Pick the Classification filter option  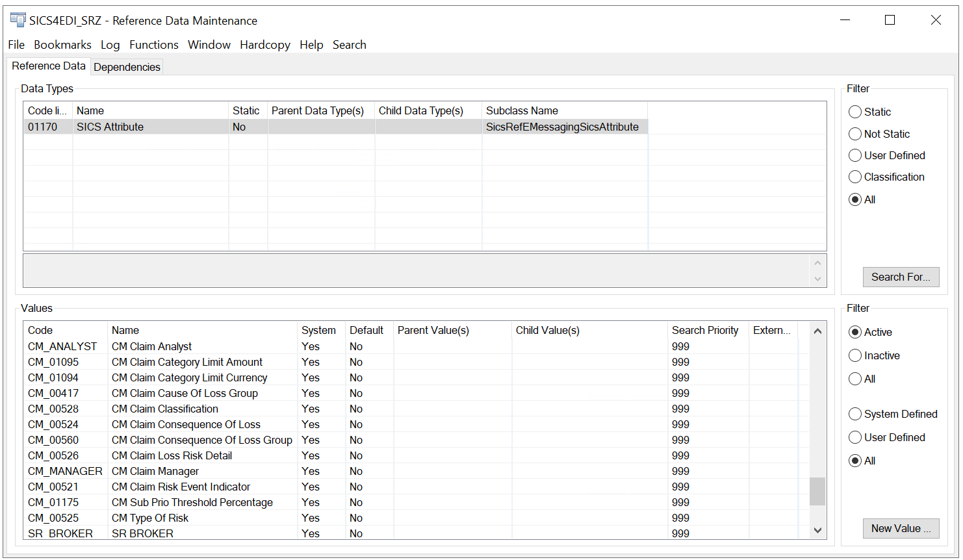click(855, 177)
